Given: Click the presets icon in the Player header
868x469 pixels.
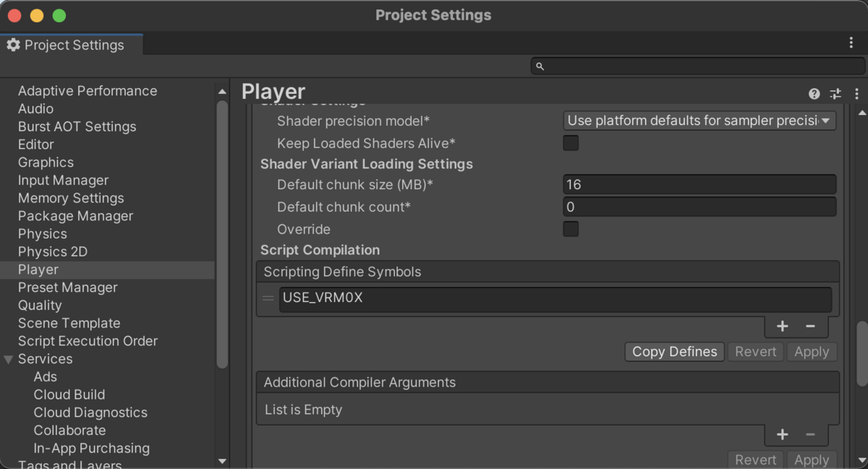Looking at the screenshot, I should (x=835, y=93).
